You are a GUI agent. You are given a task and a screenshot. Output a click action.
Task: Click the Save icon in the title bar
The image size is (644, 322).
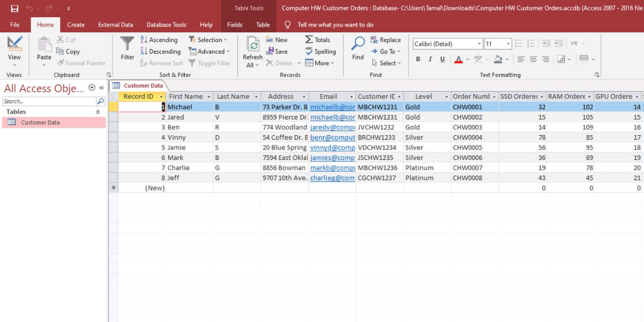pyautogui.click(x=14, y=9)
